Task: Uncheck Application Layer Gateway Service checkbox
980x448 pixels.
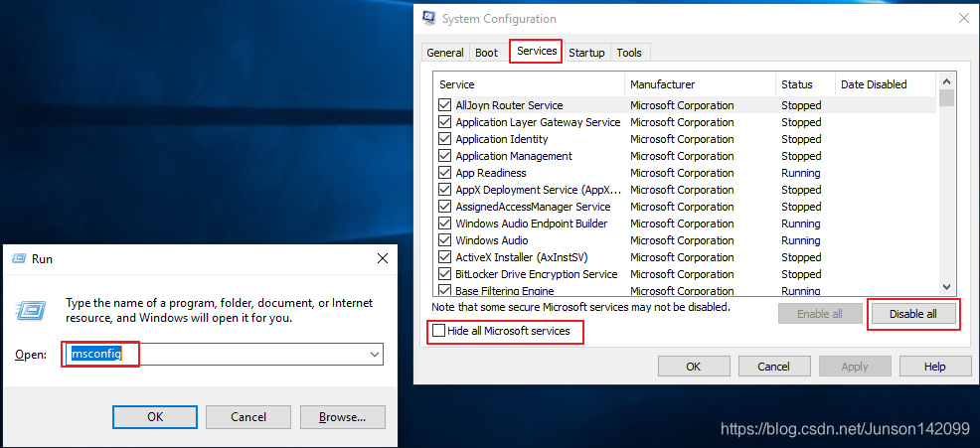Action: [x=445, y=122]
